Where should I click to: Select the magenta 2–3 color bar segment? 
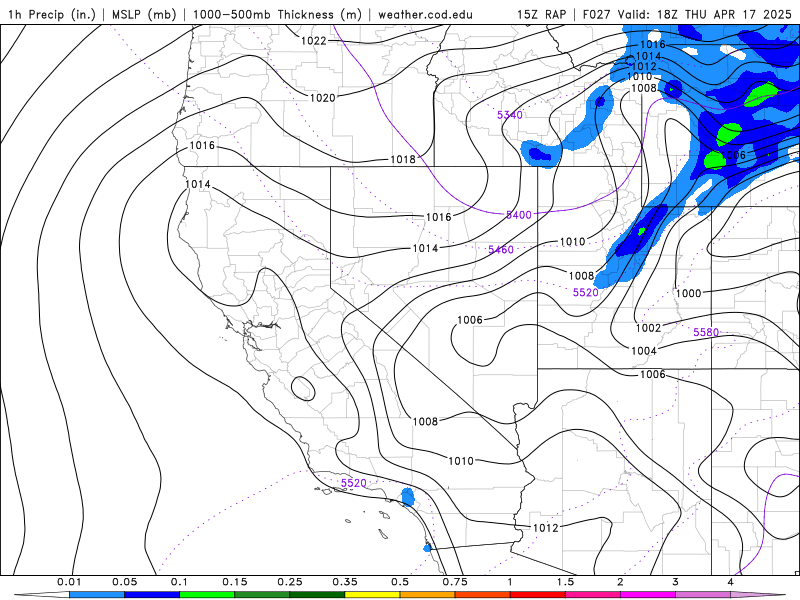pyautogui.click(x=648, y=594)
